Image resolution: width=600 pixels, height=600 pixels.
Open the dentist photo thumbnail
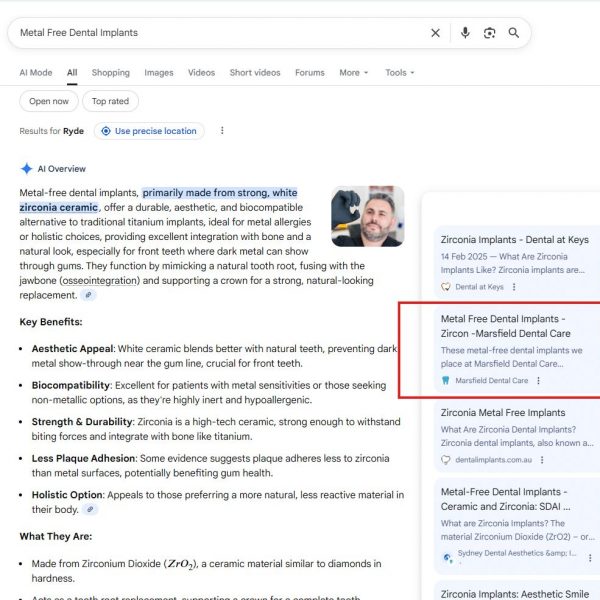click(x=367, y=216)
